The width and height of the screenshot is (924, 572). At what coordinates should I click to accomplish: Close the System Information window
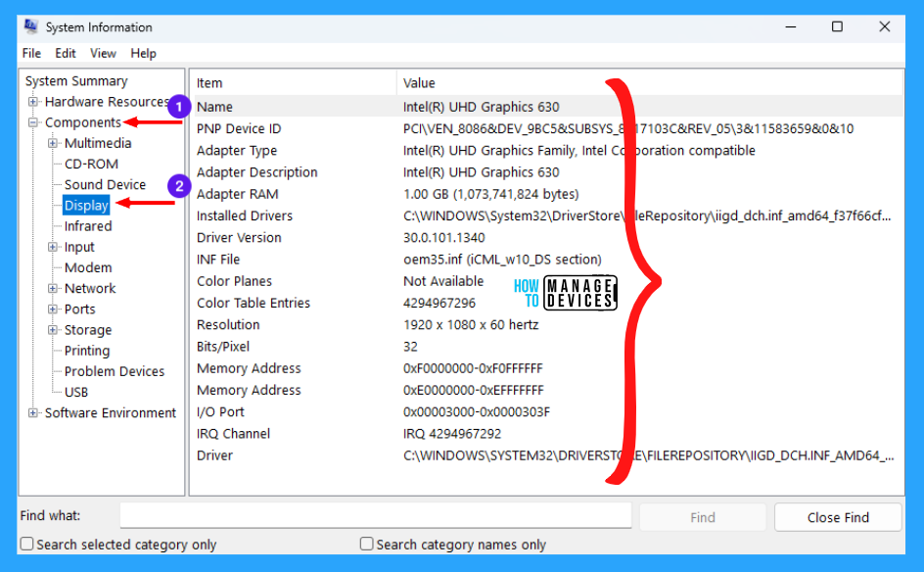pos(885,27)
